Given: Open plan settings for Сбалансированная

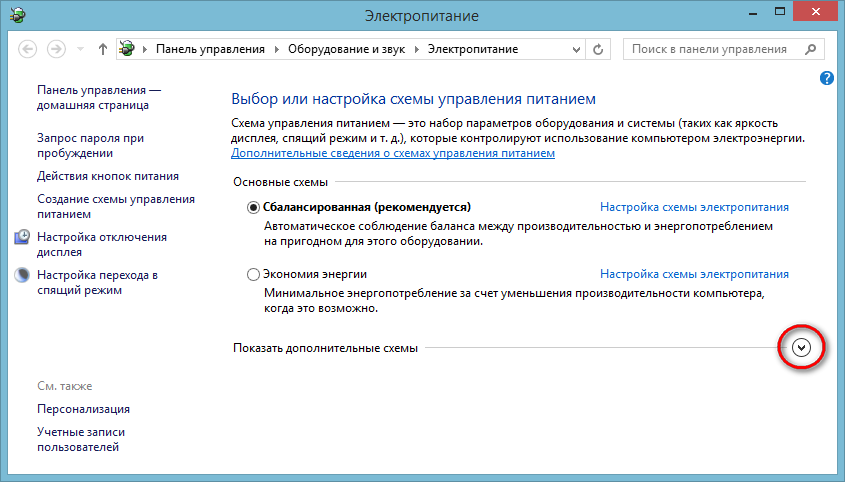Looking at the screenshot, I should [694, 207].
